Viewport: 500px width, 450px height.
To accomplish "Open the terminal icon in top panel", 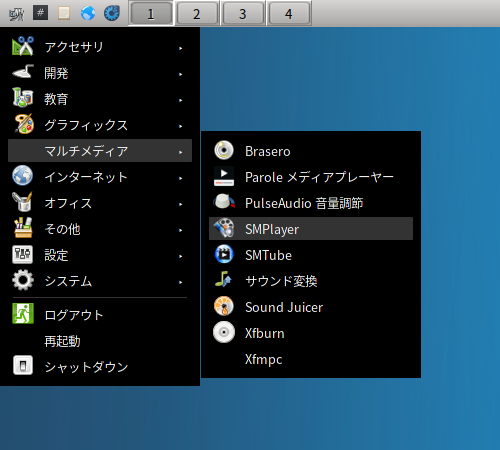I will (x=40, y=13).
